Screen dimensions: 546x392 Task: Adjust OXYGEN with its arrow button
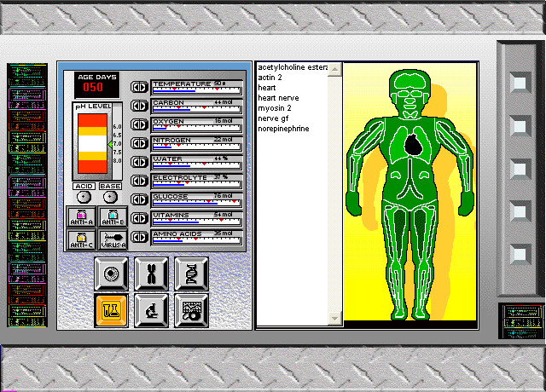coord(139,124)
